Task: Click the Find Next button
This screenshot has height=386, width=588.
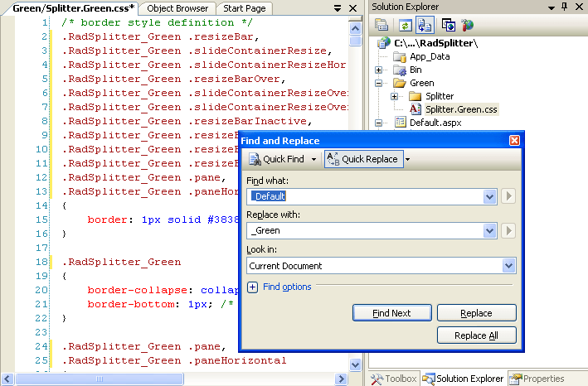Action: (391, 313)
